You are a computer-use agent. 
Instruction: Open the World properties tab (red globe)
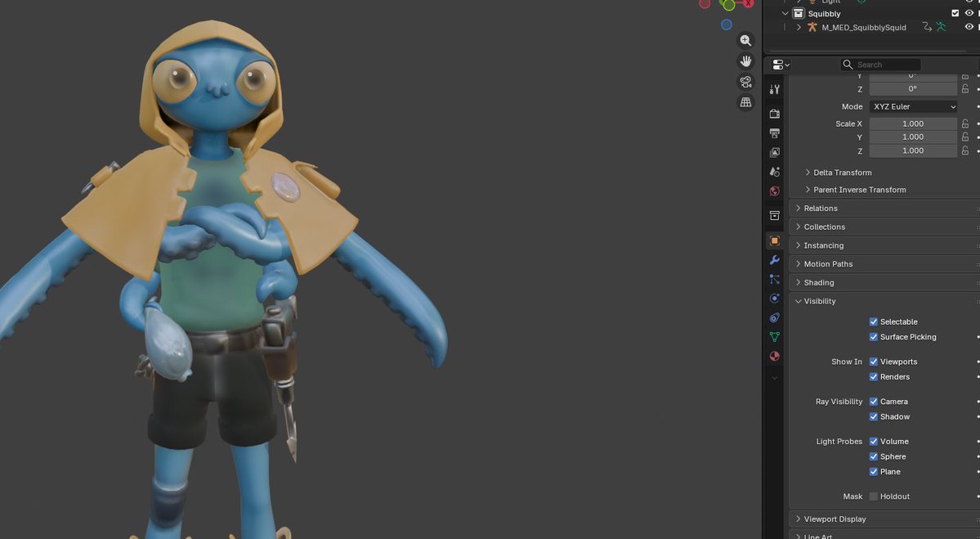[x=774, y=191]
